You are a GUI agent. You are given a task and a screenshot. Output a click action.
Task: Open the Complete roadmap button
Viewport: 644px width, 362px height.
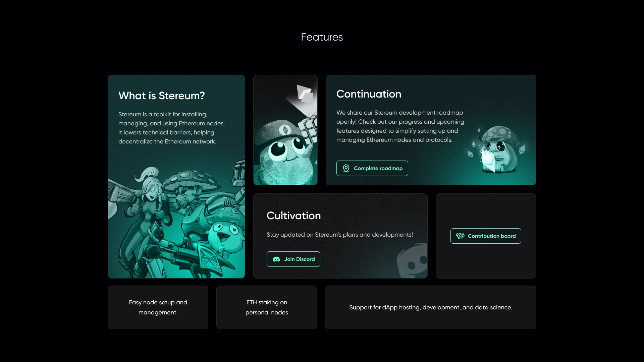pyautogui.click(x=378, y=168)
